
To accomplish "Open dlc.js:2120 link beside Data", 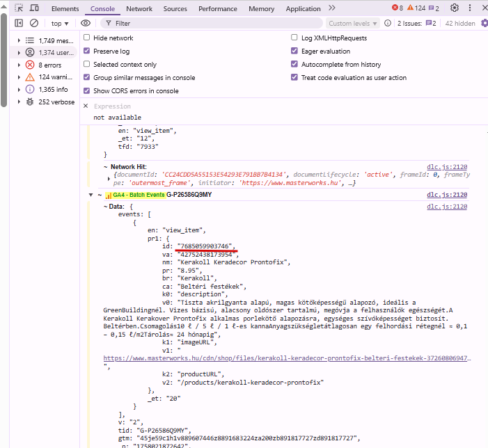I will point(447,207).
